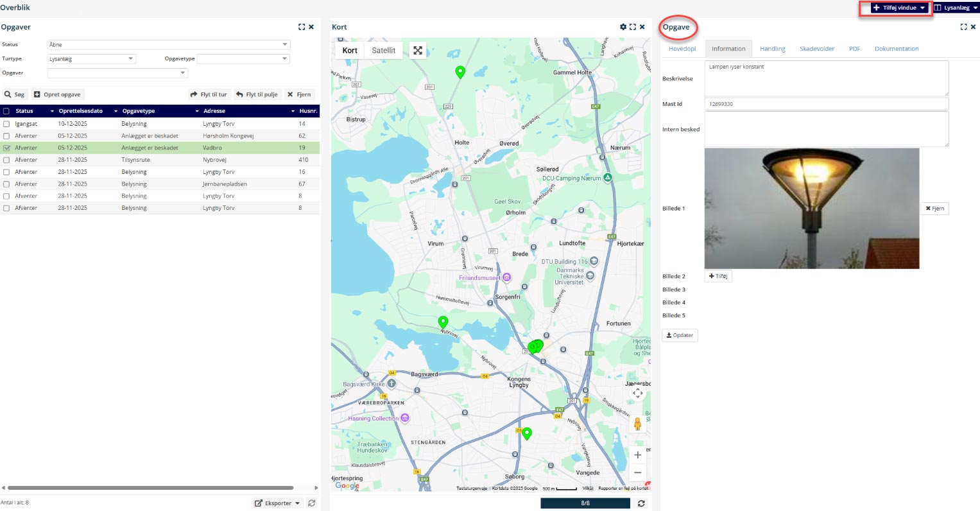
Task: Open the Status dropdown showing Åbne
Action: tap(169, 44)
